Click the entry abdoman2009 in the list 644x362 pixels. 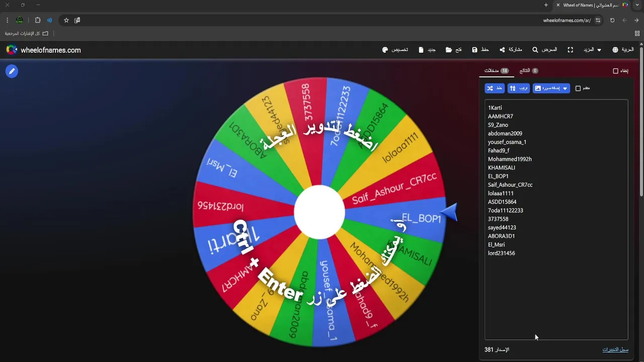[x=505, y=133]
